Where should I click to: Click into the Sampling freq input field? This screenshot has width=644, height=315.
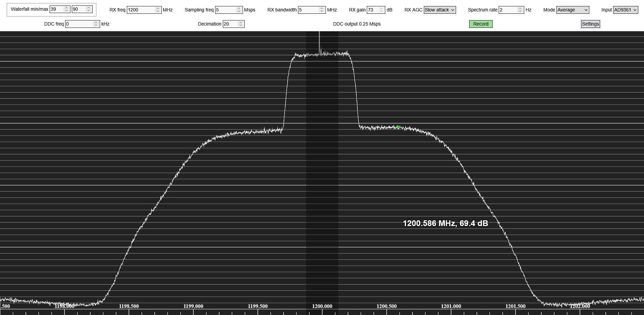click(226, 10)
